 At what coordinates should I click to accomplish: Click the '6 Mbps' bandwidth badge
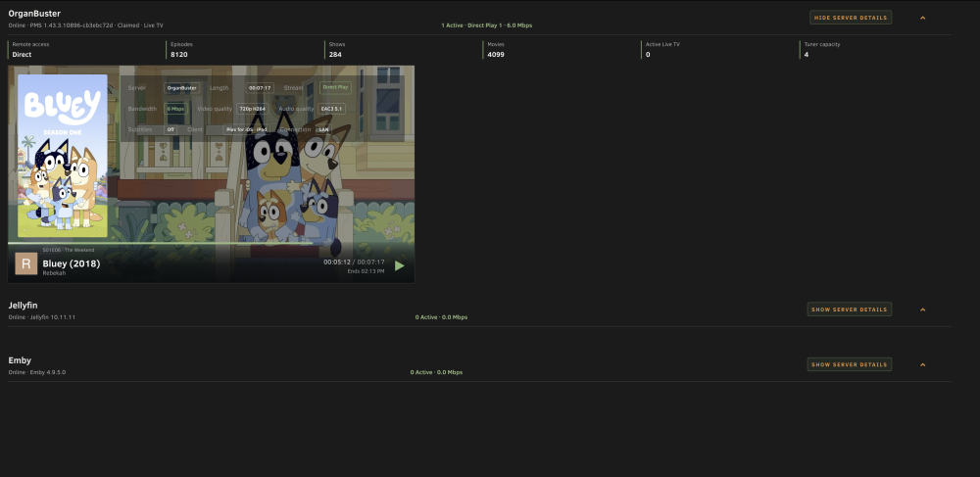tap(175, 109)
